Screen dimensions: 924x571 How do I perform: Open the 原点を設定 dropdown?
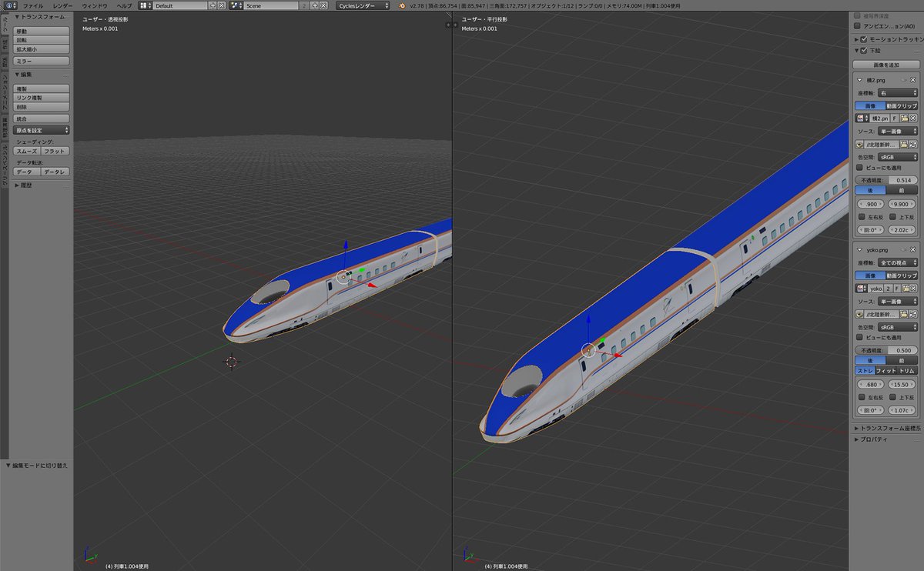(42, 131)
